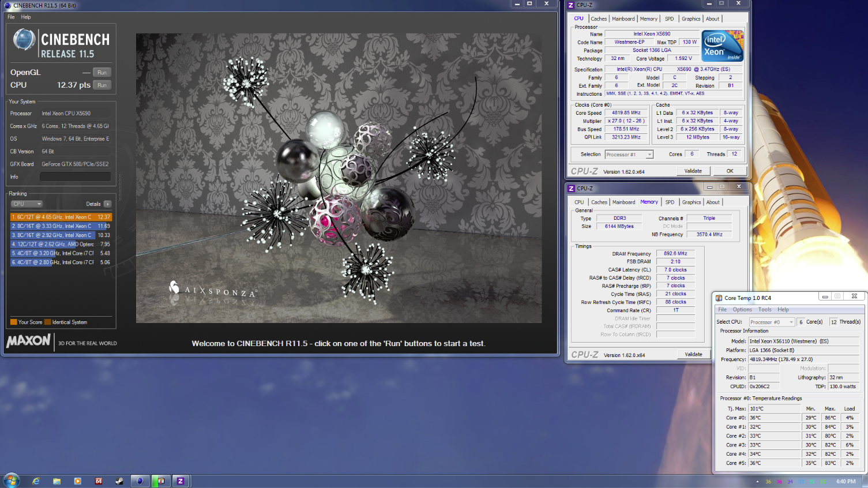Image resolution: width=868 pixels, height=488 pixels.
Task: Click the Intel Xeon inside badge
Action: click(722, 47)
